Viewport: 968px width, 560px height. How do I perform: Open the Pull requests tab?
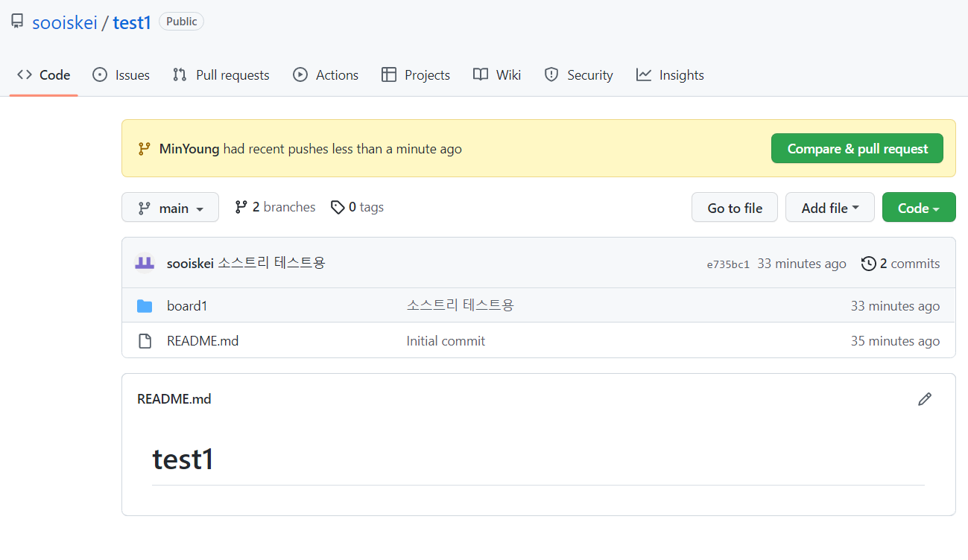221,75
